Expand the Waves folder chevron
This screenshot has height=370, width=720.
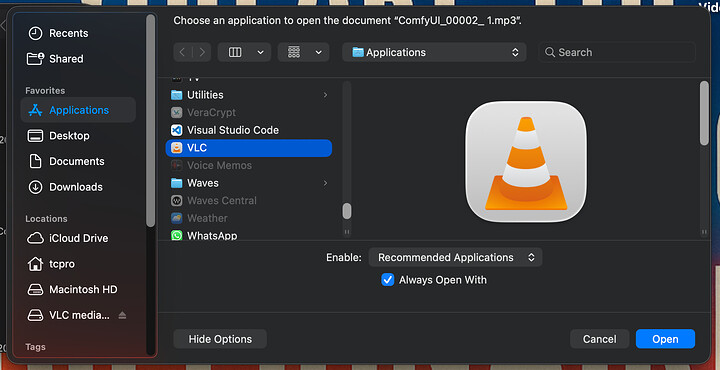(x=325, y=183)
